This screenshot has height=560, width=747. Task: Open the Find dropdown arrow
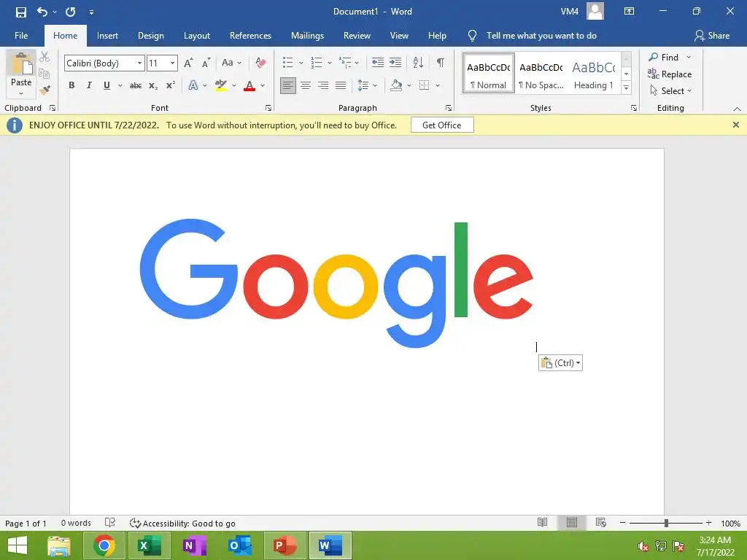point(689,57)
